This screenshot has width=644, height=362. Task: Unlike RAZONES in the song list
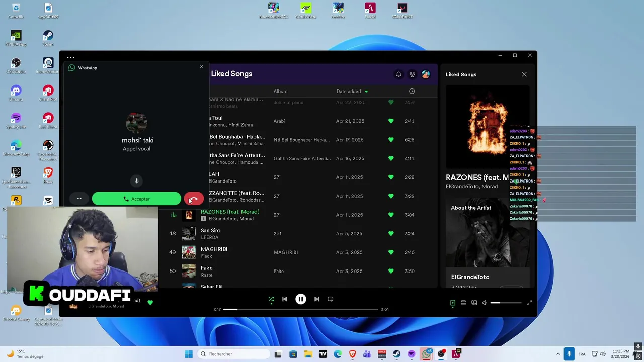pyautogui.click(x=391, y=215)
